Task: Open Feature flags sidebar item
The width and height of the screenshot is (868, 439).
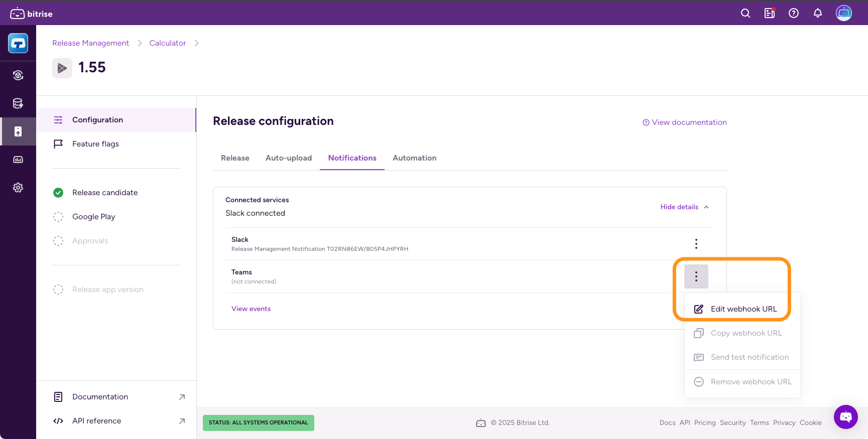Action: pyautogui.click(x=116, y=144)
